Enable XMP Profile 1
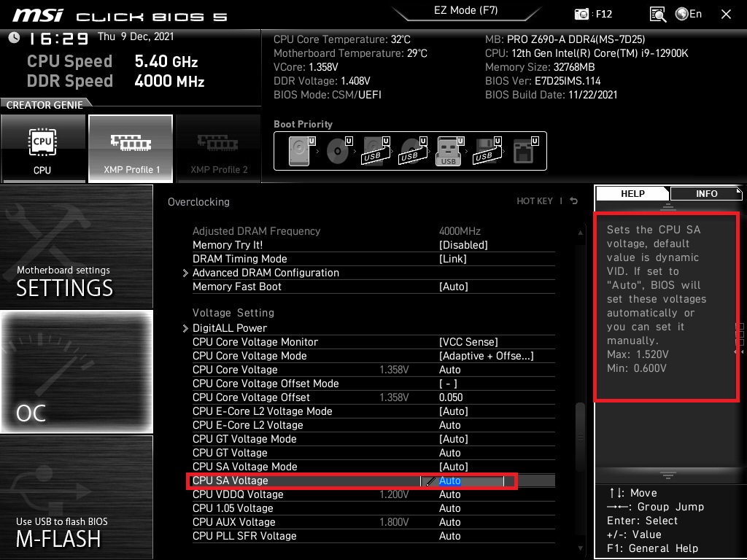Viewport: 747px width, 560px height. tap(131, 149)
